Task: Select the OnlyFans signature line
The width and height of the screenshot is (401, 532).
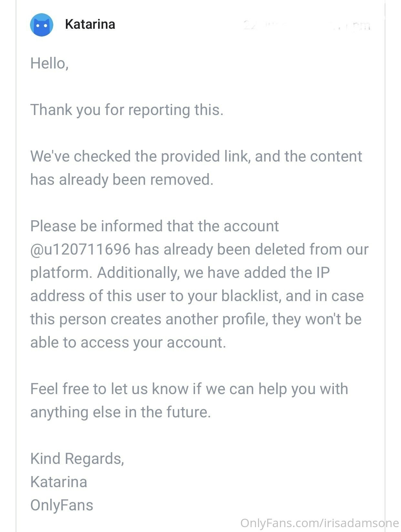Action: [x=62, y=505]
